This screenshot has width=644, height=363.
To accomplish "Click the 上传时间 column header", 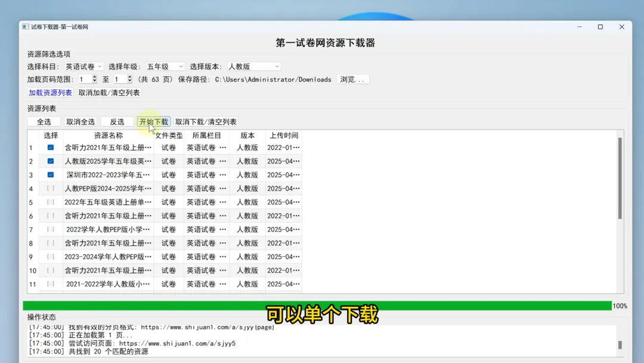I will (x=283, y=136).
